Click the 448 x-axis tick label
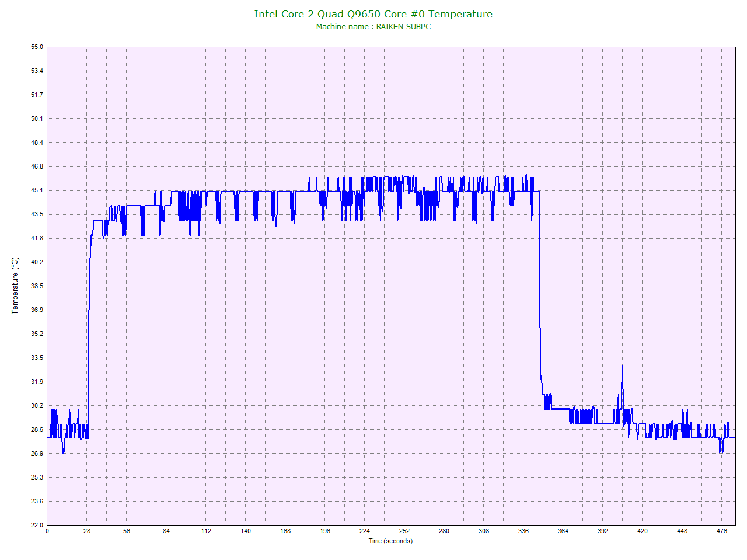The width and height of the screenshot is (747, 560). coord(682,531)
